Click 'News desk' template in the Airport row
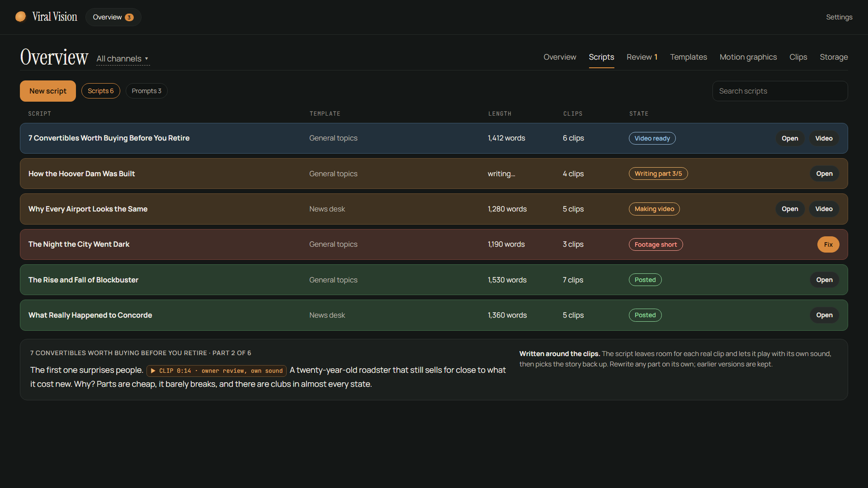 click(x=327, y=209)
